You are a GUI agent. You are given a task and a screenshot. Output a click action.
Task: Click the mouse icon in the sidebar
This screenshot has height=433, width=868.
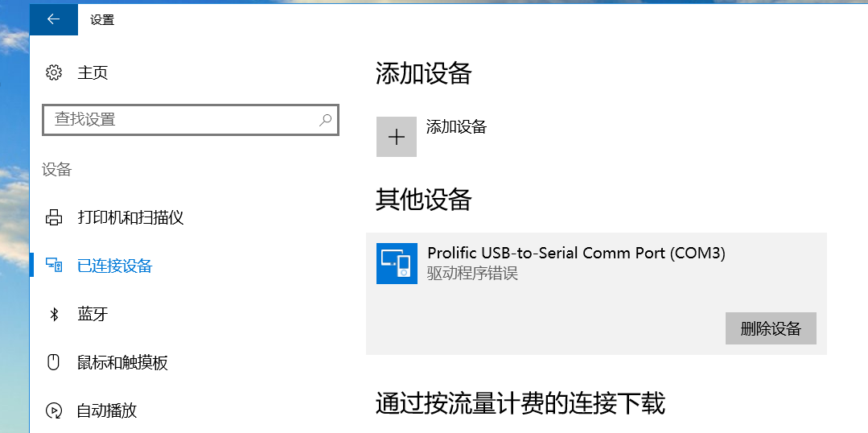[54, 362]
